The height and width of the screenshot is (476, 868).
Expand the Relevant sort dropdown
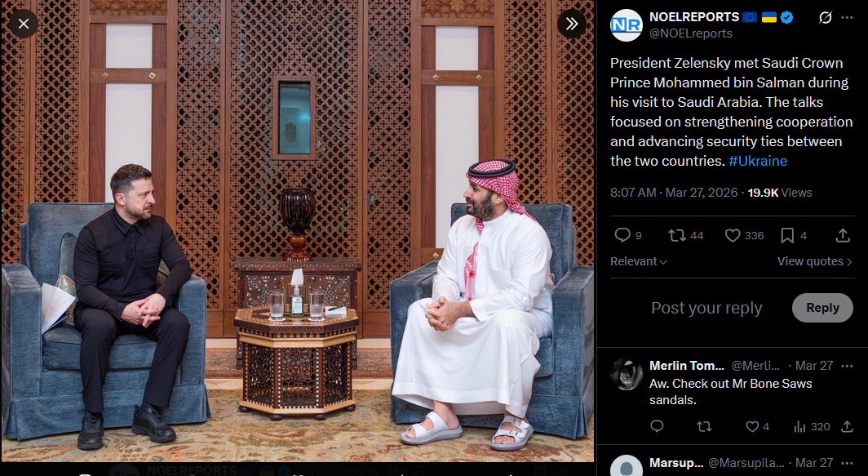639,261
